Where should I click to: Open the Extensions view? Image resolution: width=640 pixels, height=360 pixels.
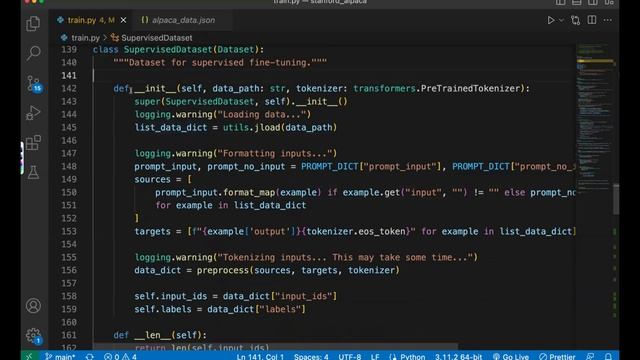coord(33,143)
